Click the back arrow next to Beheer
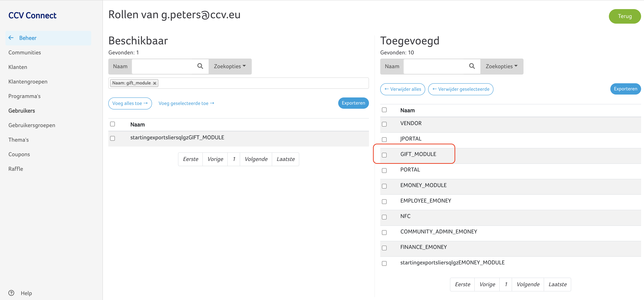 (11, 38)
